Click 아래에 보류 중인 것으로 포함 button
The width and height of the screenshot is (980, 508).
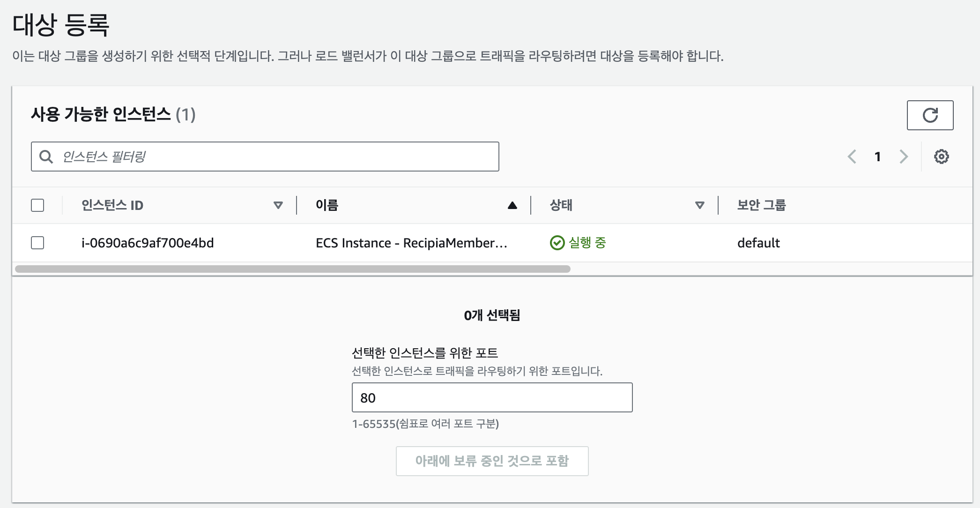click(492, 462)
